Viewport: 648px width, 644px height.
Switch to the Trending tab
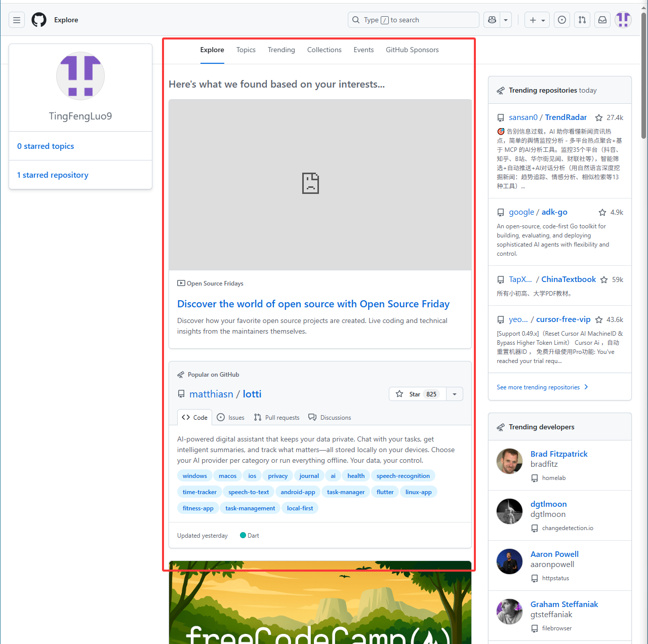[x=281, y=50]
